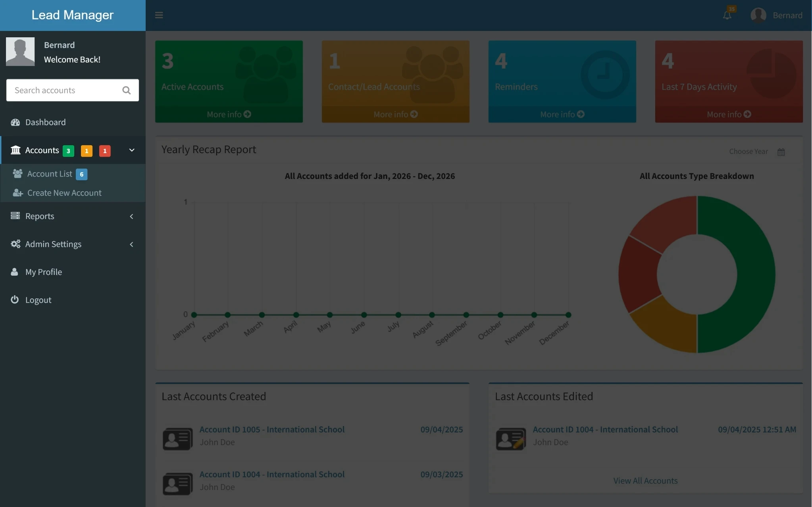Image resolution: width=812 pixels, height=507 pixels.
Task: Click View All Accounts link
Action: coord(645,481)
